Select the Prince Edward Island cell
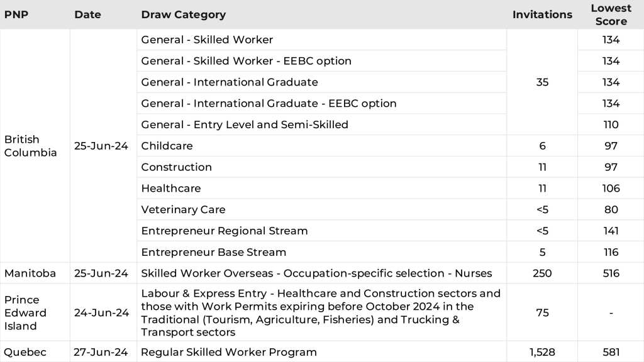Viewport: 644px width, 362px height. (x=25, y=312)
